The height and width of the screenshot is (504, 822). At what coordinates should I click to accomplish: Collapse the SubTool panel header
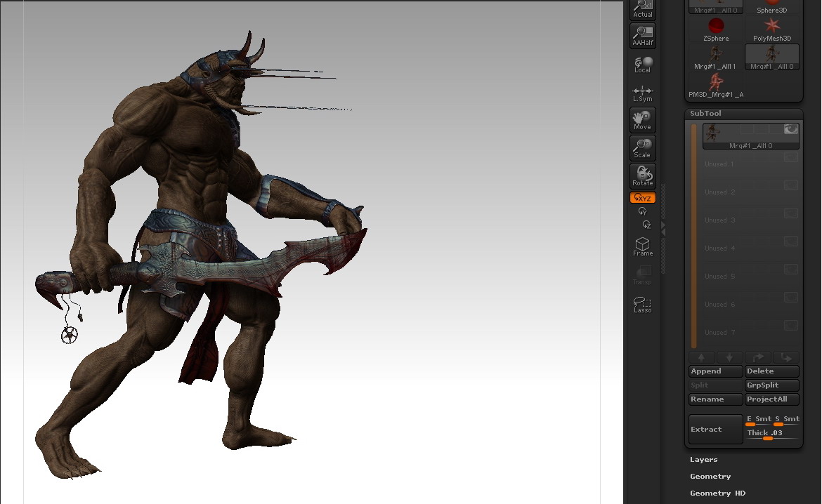(x=705, y=113)
